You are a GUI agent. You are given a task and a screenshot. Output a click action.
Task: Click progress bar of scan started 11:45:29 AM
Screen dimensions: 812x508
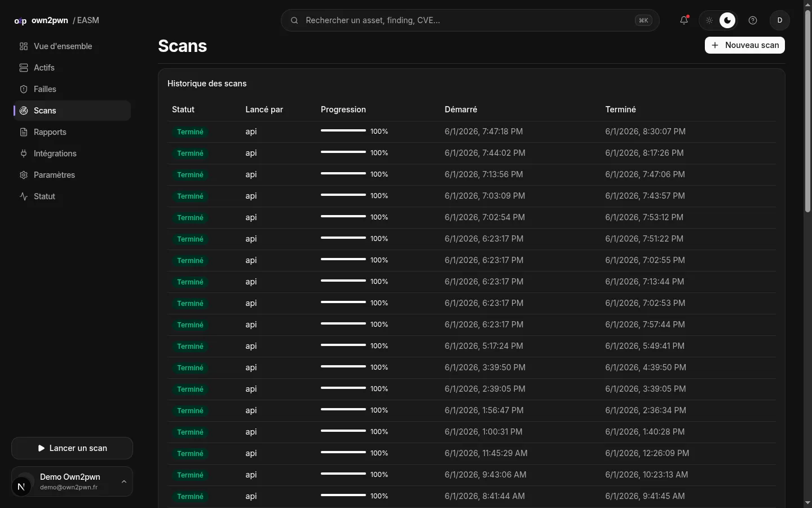coord(343,453)
